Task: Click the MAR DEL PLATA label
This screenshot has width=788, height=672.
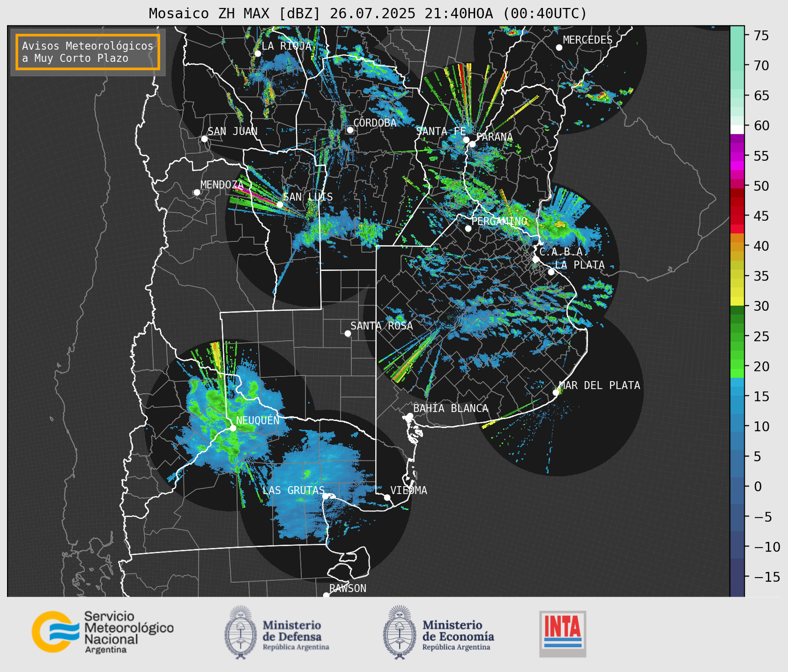Action: [x=599, y=386]
